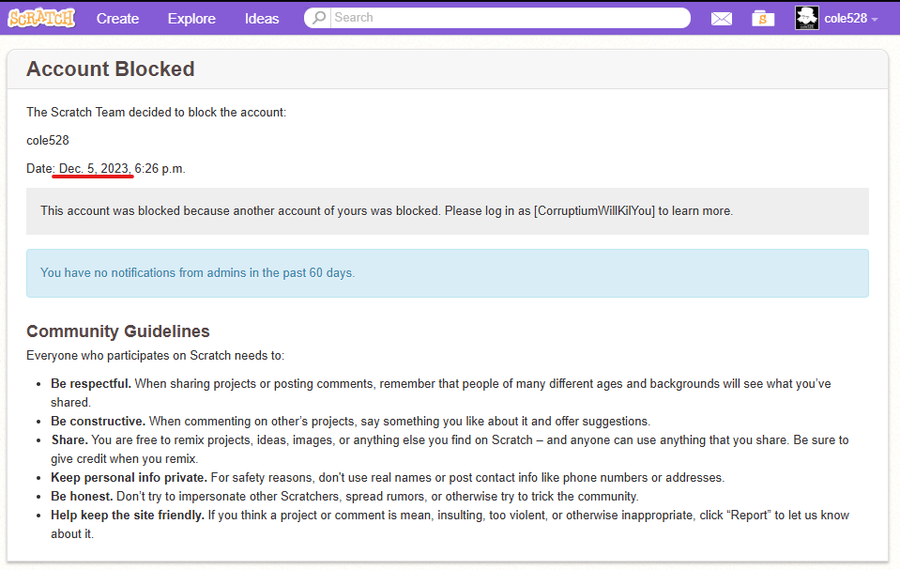This screenshot has height=570, width=900.
Task: Click the Community Guidelines heading
Action: point(118,331)
